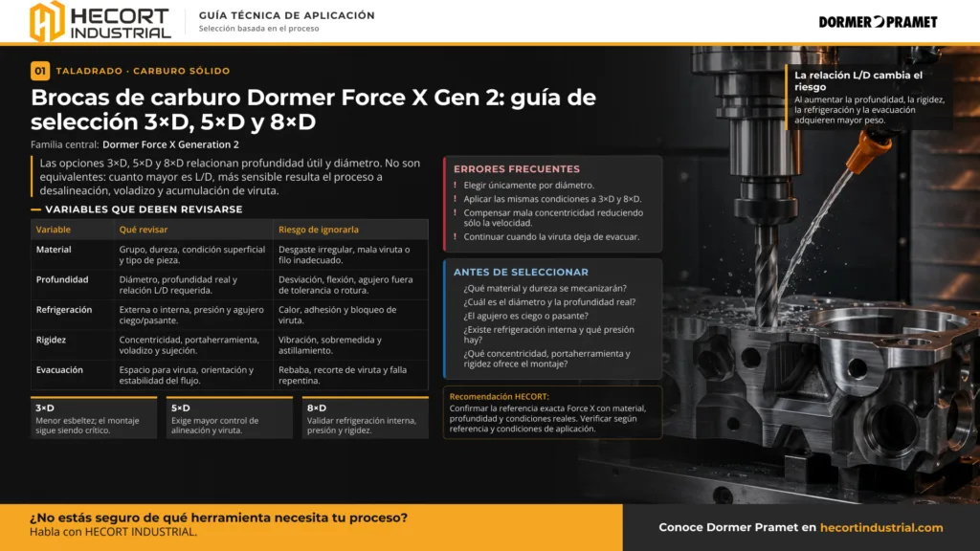Image resolution: width=980 pixels, height=551 pixels.
Task: Click the Variable column header
Action: pos(54,230)
